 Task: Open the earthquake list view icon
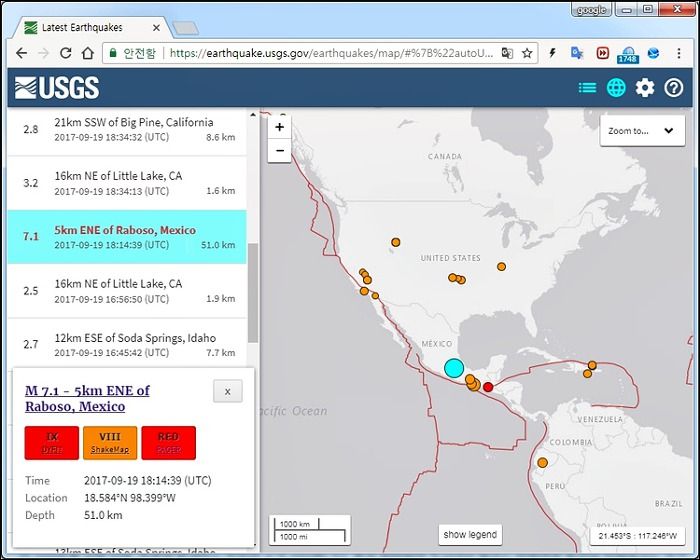click(x=587, y=88)
